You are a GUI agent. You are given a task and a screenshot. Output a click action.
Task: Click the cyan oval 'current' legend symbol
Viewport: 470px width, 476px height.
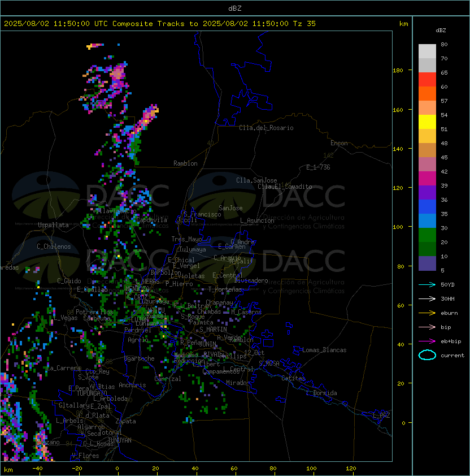tap(427, 355)
